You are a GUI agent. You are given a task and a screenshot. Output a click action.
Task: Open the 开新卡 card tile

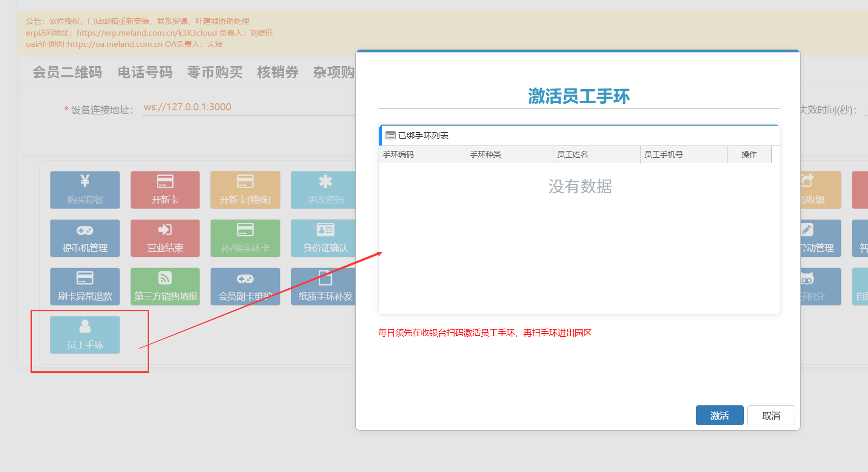[165, 190]
